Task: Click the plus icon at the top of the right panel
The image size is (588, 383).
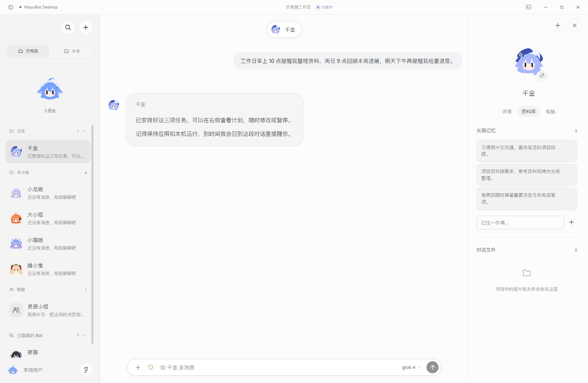Action: (558, 25)
